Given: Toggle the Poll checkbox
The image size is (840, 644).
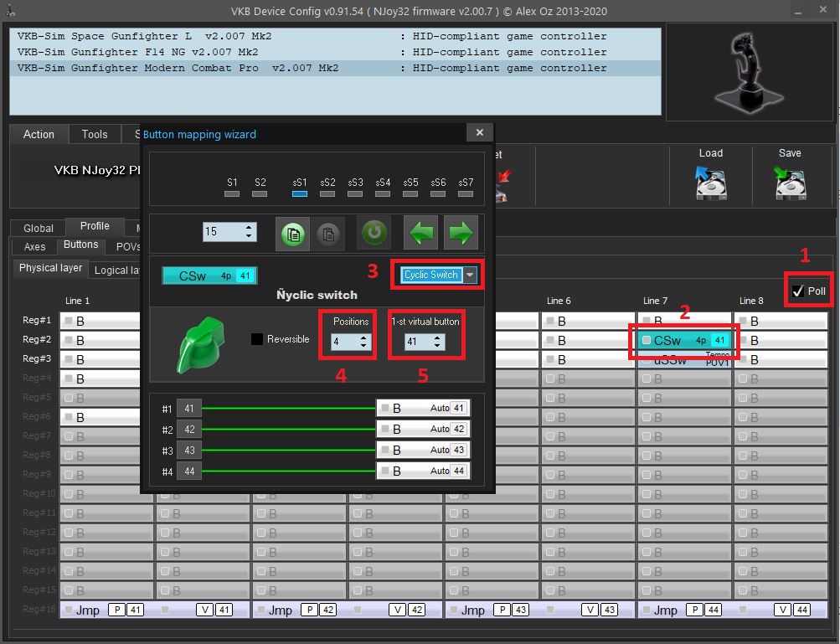Looking at the screenshot, I should tap(797, 291).
